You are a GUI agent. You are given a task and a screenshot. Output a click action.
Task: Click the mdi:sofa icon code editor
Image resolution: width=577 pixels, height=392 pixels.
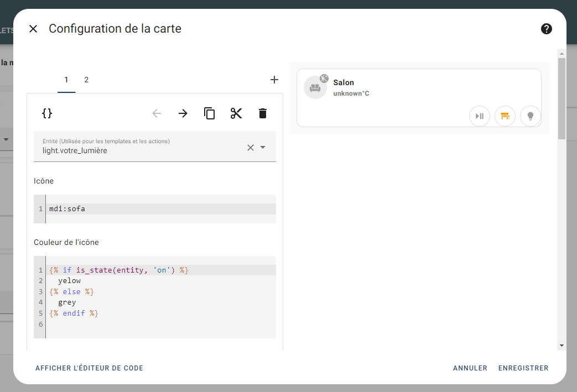(x=155, y=209)
